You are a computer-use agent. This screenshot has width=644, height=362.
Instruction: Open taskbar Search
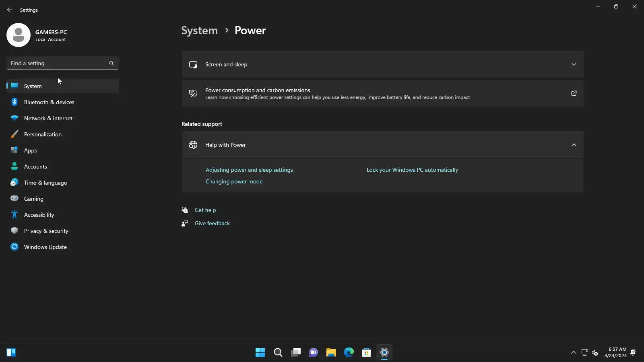278,352
